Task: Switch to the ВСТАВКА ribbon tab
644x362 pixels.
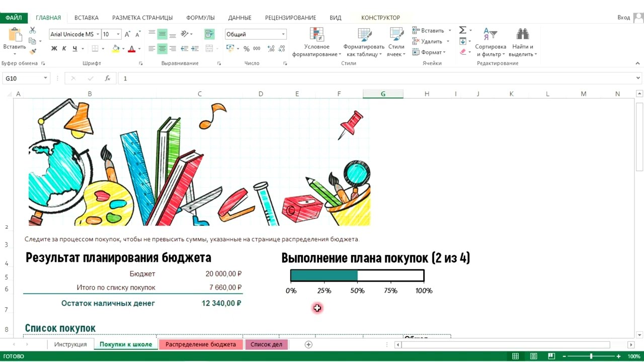Action: coord(87,18)
